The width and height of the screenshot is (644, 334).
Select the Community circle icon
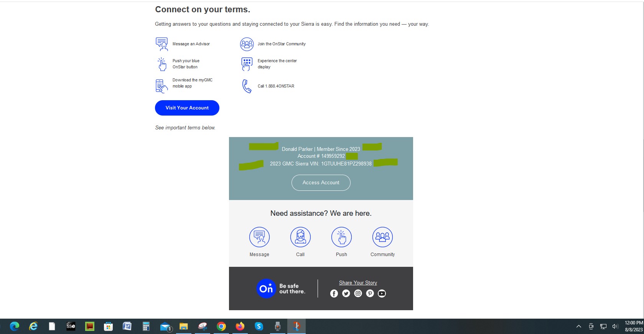(x=382, y=237)
